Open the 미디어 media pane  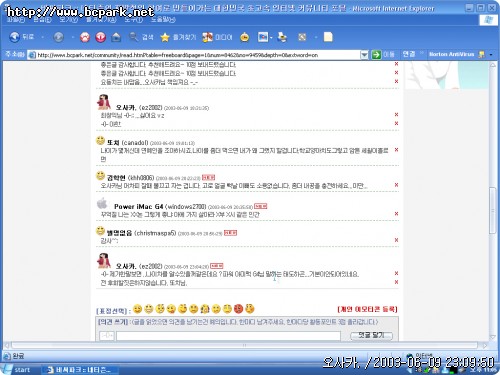coord(217,37)
